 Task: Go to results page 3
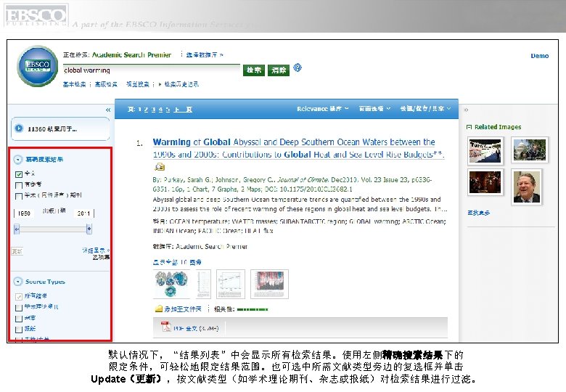coord(153,110)
